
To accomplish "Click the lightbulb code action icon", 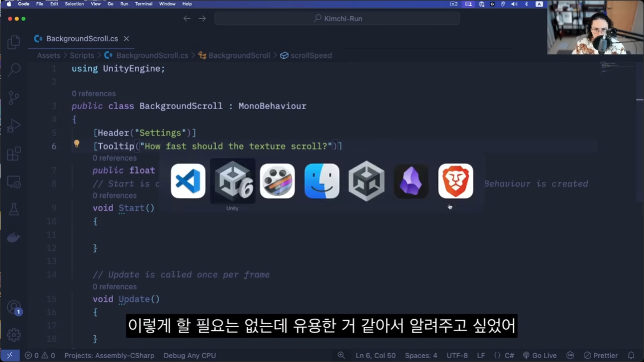I will pos(76,143).
